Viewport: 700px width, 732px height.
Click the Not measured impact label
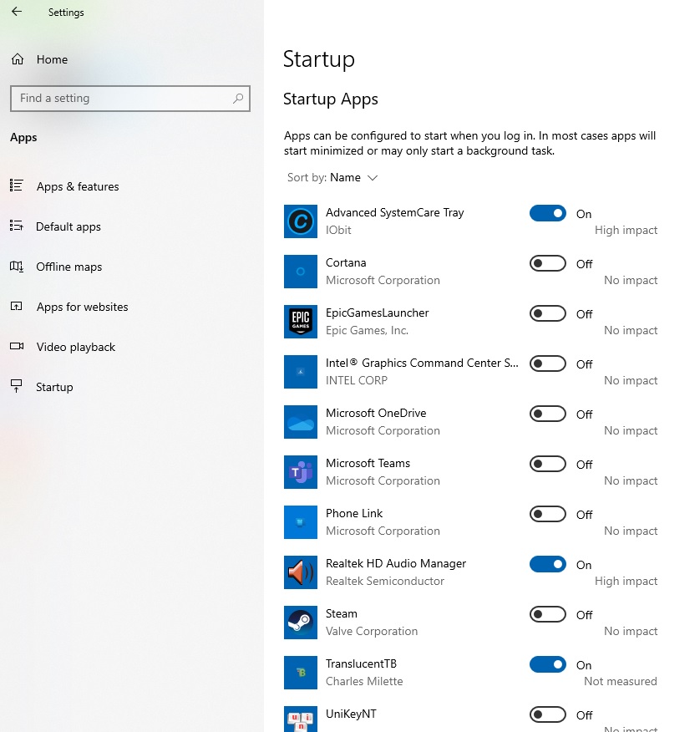click(x=620, y=682)
